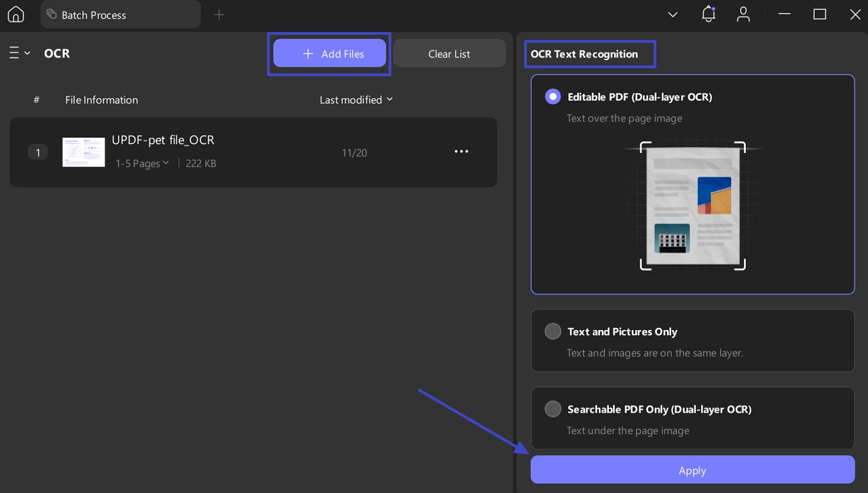The height and width of the screenshot is (493, 868).
Task: Click the Clear List button
Action: coord(449,53)
